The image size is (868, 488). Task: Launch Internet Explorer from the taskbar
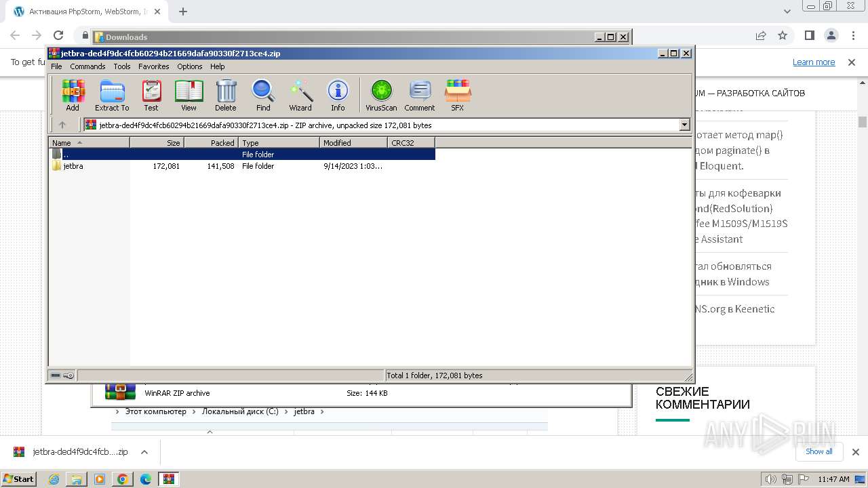pyautogui.click(x=54, y=479)
